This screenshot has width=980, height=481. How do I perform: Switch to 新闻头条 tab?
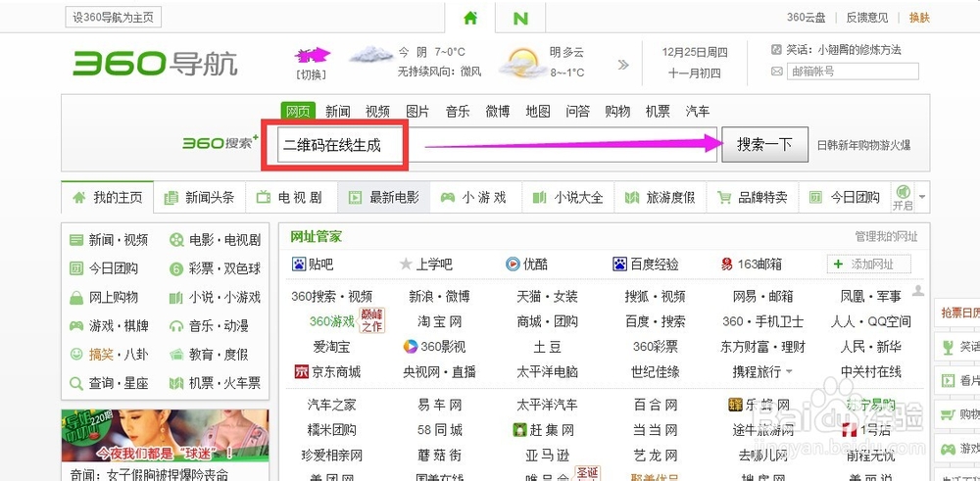(x=199, y=198)
